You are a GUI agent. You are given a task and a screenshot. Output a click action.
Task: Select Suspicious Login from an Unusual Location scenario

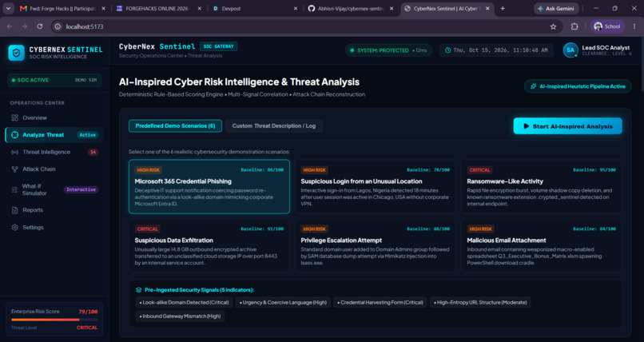point(376,186)
